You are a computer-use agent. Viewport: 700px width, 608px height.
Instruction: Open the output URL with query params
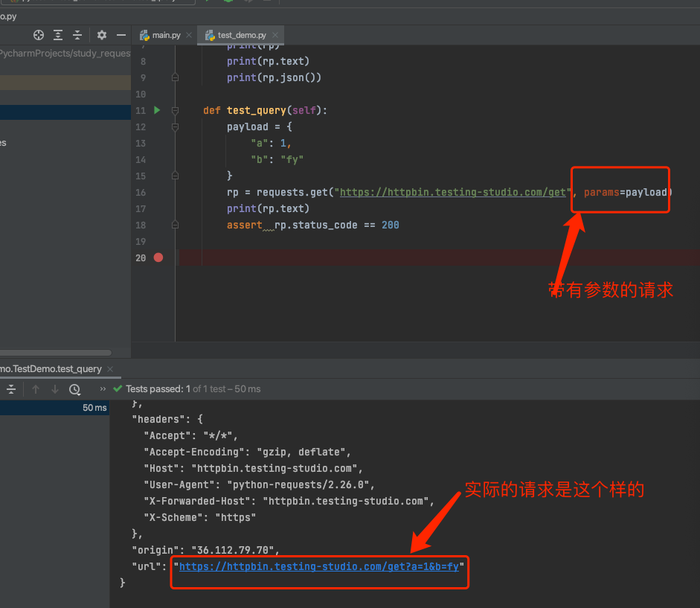pos(318,566)
